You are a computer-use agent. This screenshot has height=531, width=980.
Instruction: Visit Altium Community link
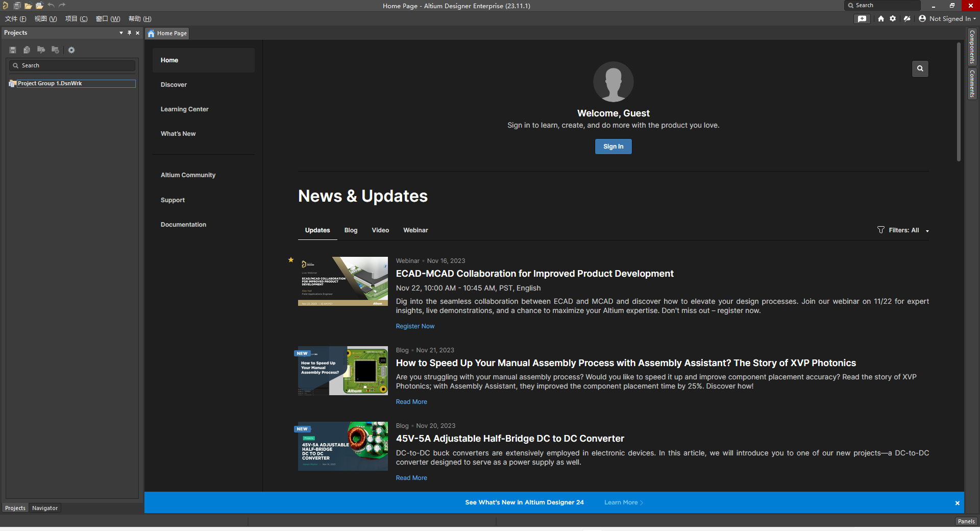click(188, 175)
